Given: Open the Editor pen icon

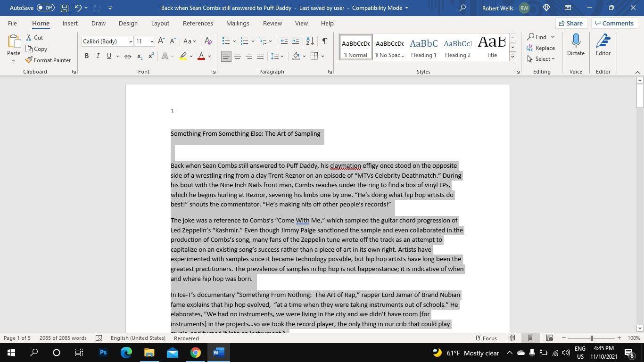Looking at the screenshot, I should [x=603, y=41].
